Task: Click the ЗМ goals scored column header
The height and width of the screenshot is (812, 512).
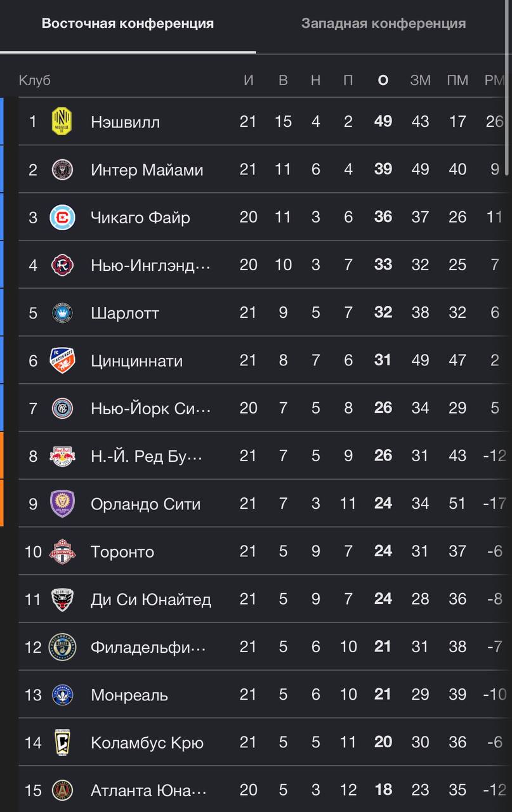Action: (x=420, y=81)
